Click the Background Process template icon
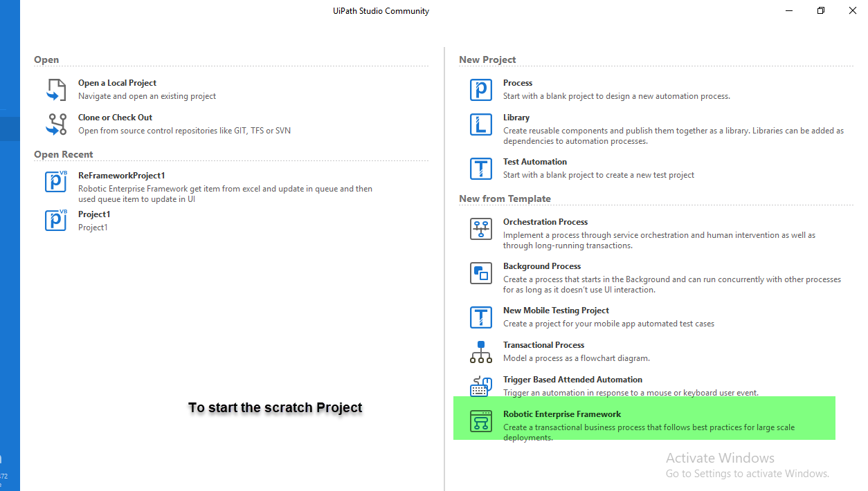 pos(480,273)
